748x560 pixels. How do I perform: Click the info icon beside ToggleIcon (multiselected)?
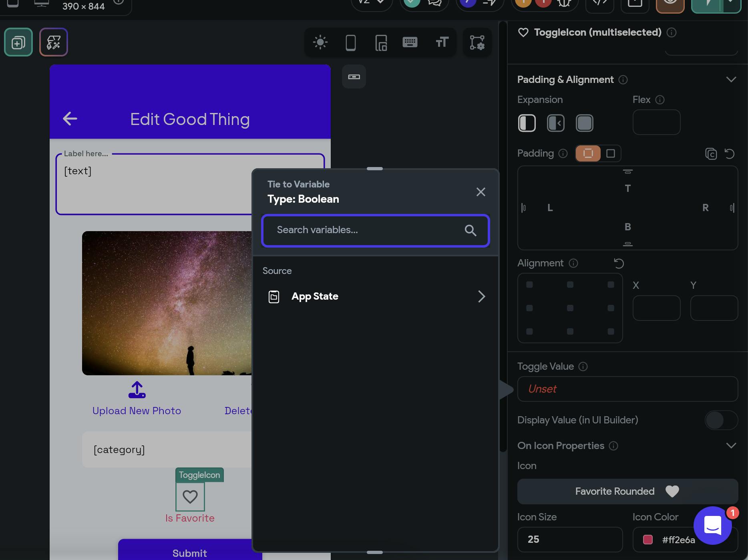tap(672, 32)
